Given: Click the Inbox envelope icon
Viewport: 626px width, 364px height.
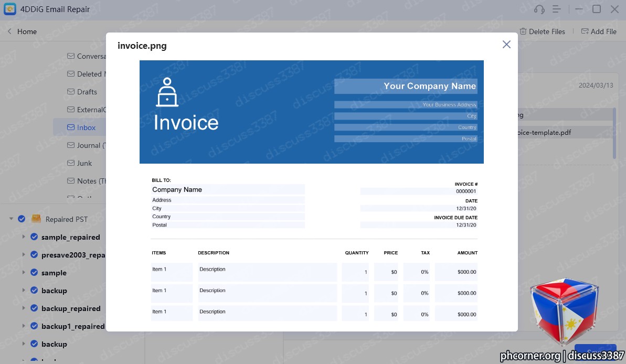Looking at the screenshot, I should 71,127.
